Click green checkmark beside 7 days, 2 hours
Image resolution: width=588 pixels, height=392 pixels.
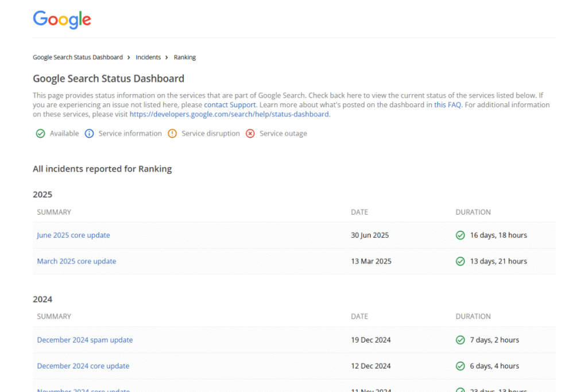460,340
